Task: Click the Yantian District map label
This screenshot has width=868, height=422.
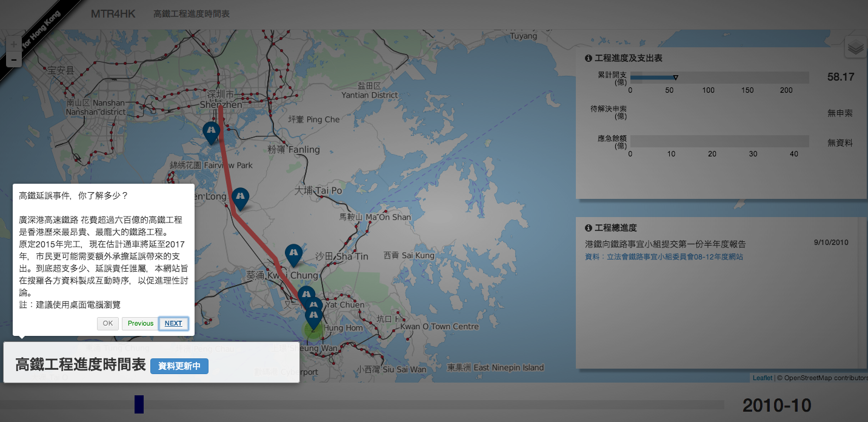Action: pyautogui.click(x=370, y=95)
